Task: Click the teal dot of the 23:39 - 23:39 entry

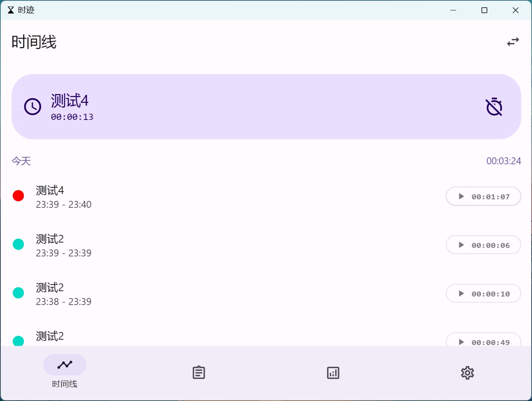Action: 19,244
